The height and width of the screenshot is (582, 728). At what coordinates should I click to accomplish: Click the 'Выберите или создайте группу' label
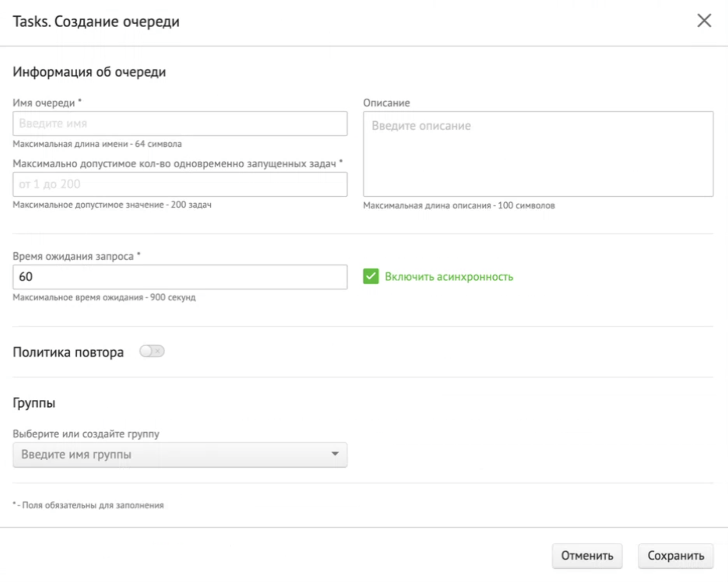click(x=86, y=434)
